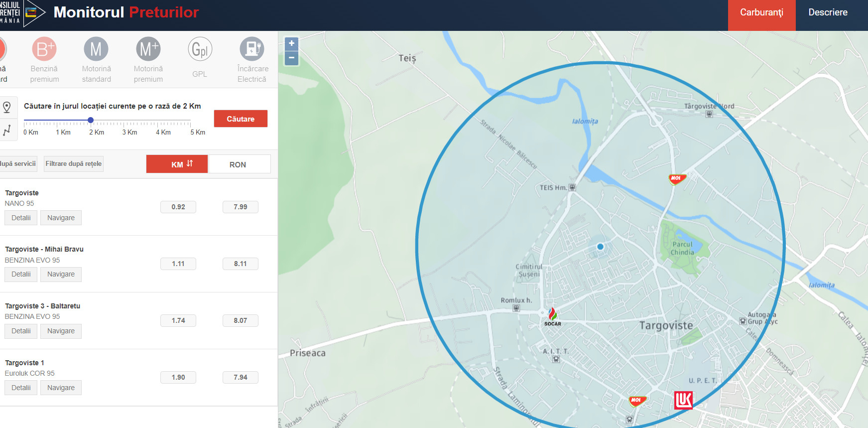Open the Carburanți tab
The height and width of the screenshot is (428, 868).
click(x=761, y=13)
